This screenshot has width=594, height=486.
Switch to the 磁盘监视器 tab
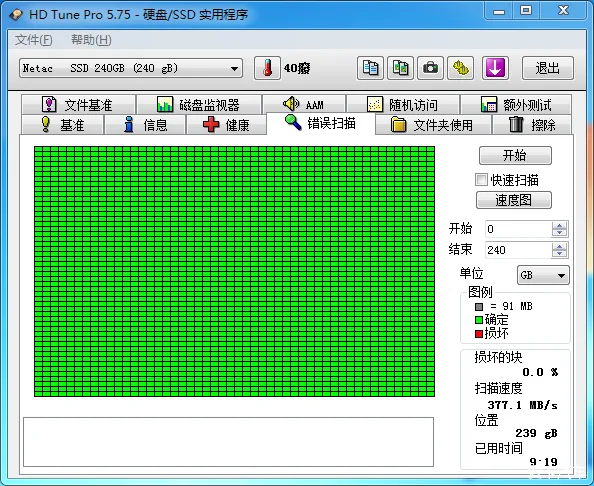[x=199, y=105]
